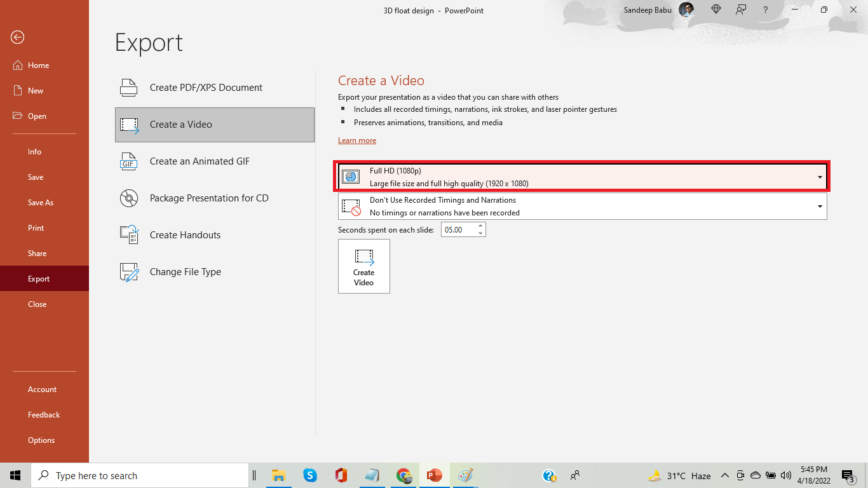Expand the Full HD (1080p) quality dropdown
Screen dimensions: 868x488
[820, 177]
